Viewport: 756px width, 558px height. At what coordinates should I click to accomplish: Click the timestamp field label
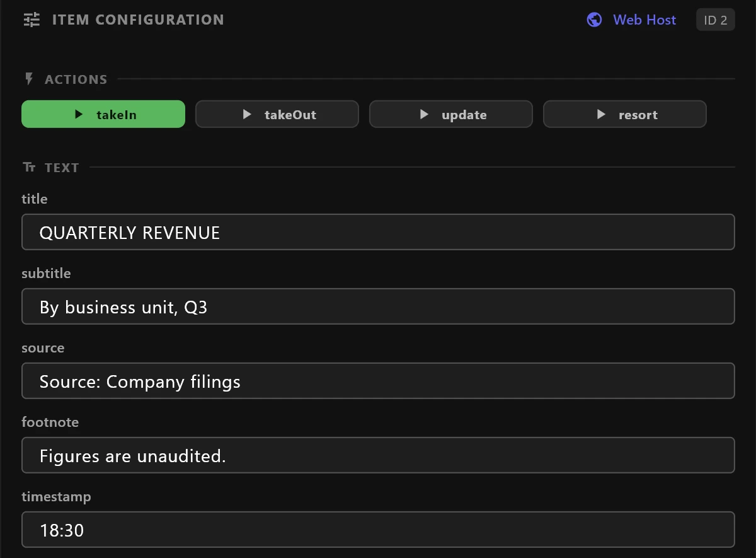point(56,496)
